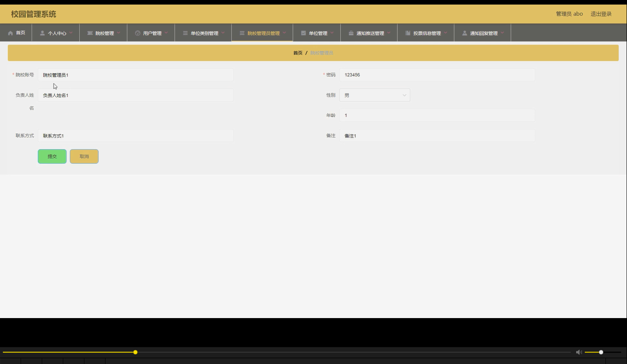
Task: Focus the 密码 password field
Action: (x=437, y=75)
